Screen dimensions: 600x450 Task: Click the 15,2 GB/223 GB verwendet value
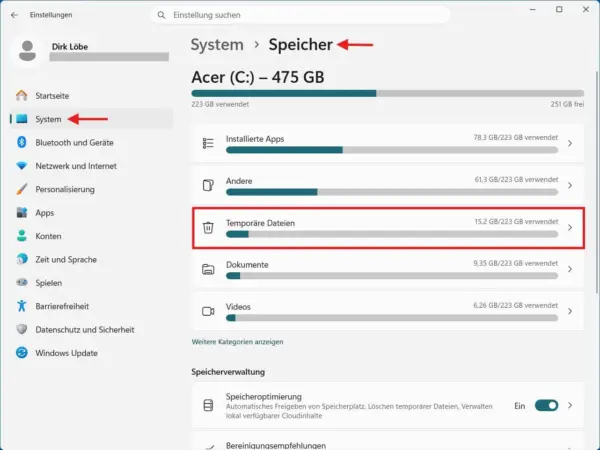pos(516,222)
